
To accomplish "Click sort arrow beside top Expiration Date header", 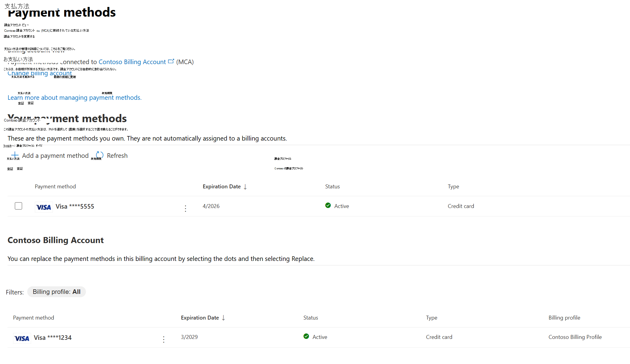I will [245, 187].
